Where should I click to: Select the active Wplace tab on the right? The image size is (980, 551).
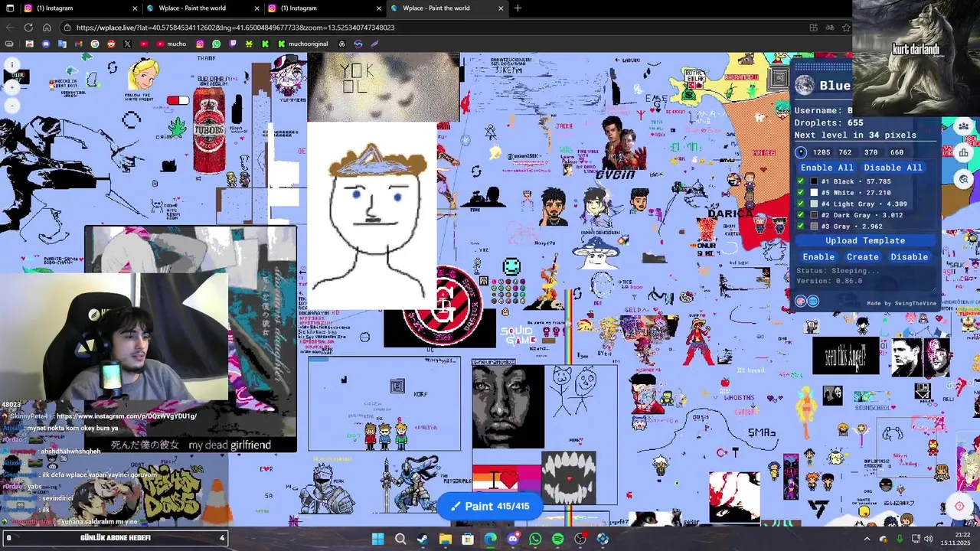(448, 8)
